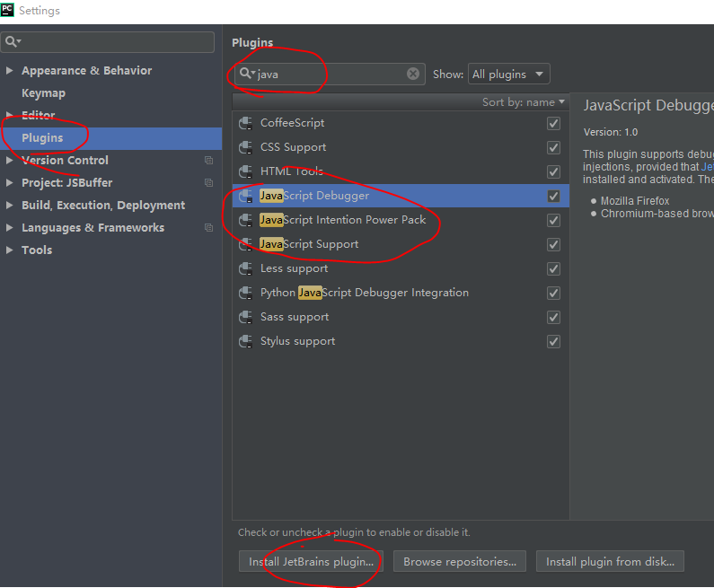Screen dimensions: 714x588
Task: Select the Stylus support row
Action: [x=401, y=341]
